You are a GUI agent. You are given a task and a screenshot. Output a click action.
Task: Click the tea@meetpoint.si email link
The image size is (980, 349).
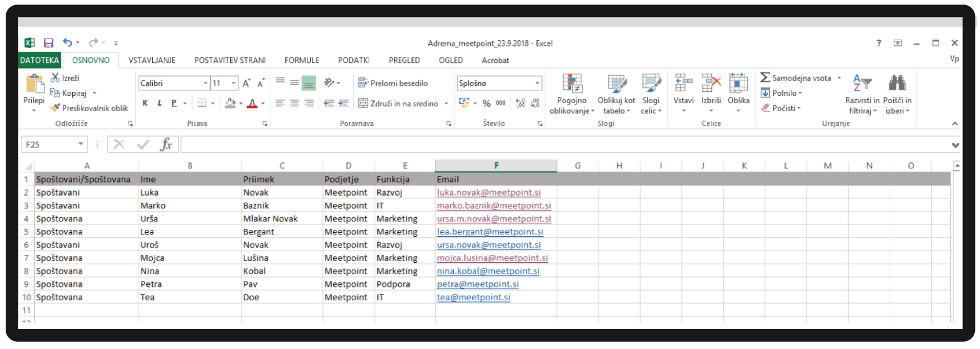point(473,297)
